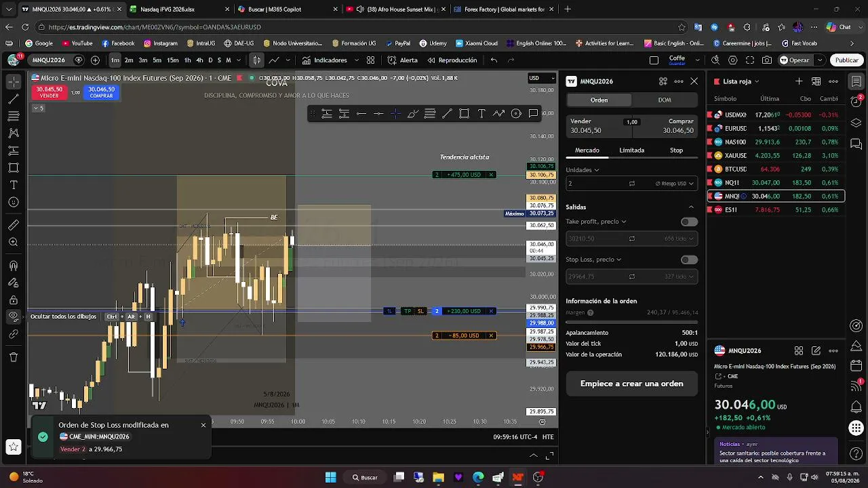This screenshot has height=488, width=868.
Task: Select the Stop order type tab
Action: click(676, 150)
